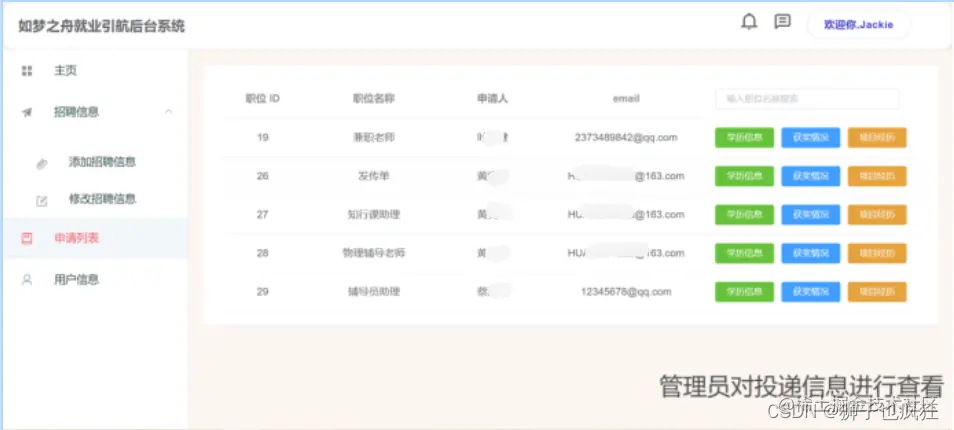Click orange 项目经历 in 物理辅导老师 row
The image size is (954, 430).
(877, 253)
